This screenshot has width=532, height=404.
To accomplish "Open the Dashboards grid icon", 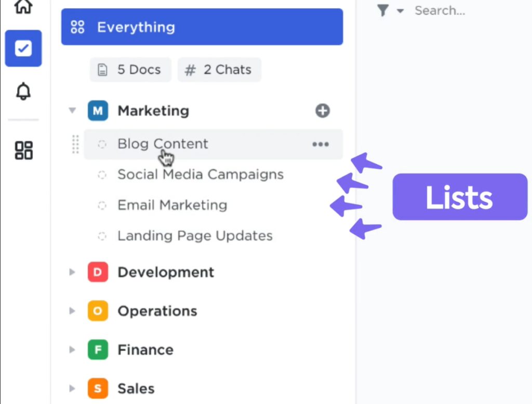I will click(x=24, y=150).
